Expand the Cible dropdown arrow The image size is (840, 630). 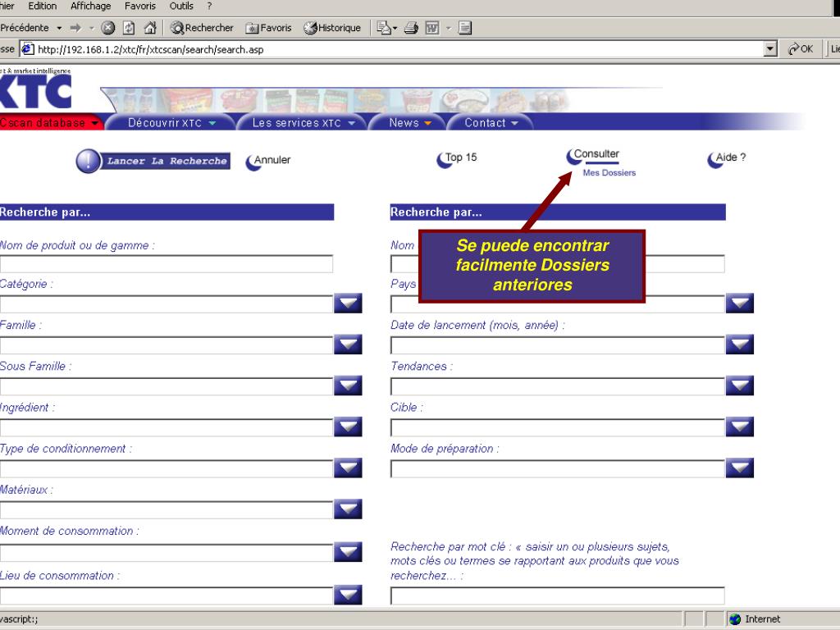point(740,427)
